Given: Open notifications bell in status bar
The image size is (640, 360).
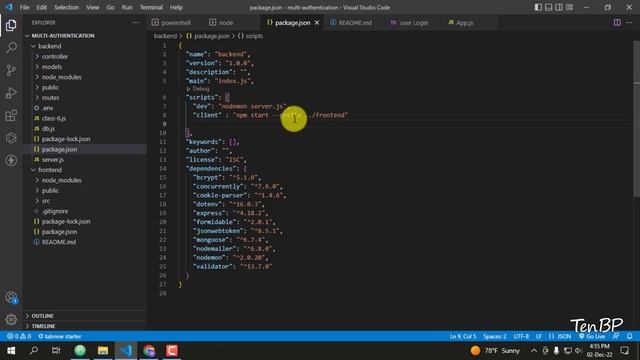Looking at the screenshot, I should [629, 336].
